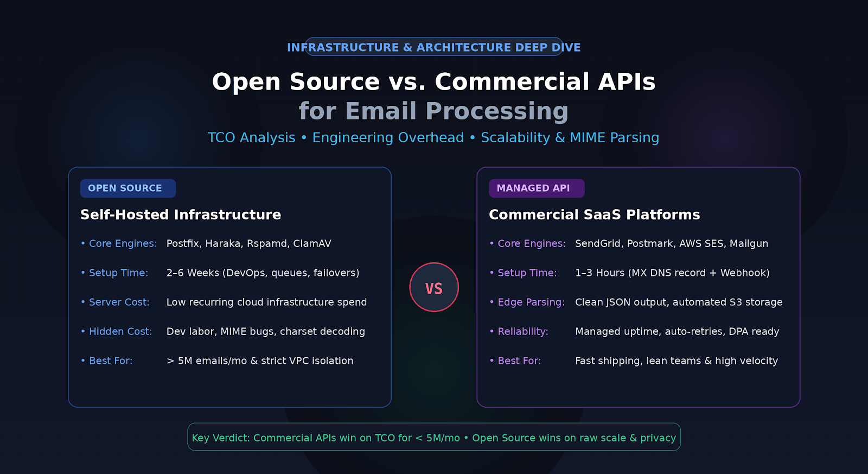Click the Infrastructure & Architecture Deep Dive pill
868x474 pixels.
pos(434,47)
